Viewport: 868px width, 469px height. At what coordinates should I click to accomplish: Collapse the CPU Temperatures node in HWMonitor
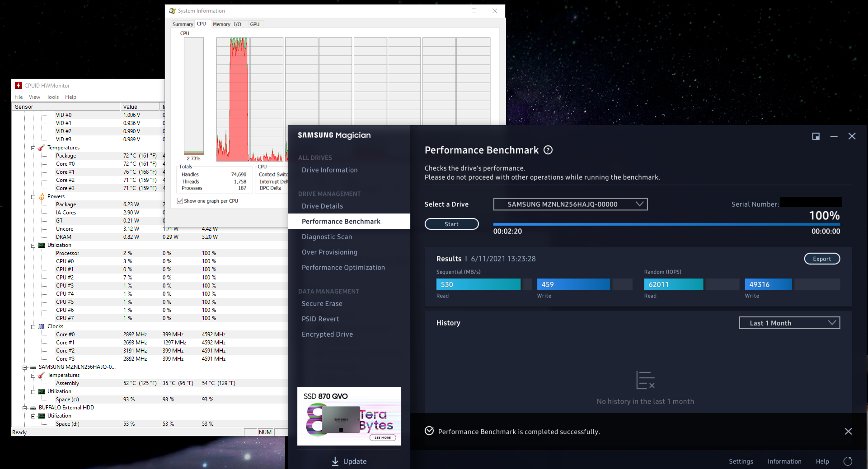pyautogui.click(x=33, y=148)
